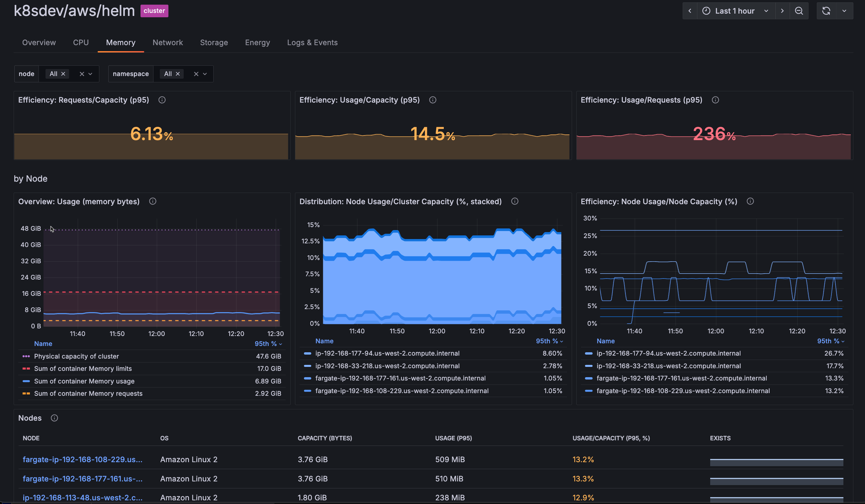The image size is (865, 504).
Task: Remove the All chip from node filter
Action: pos(63,74)
